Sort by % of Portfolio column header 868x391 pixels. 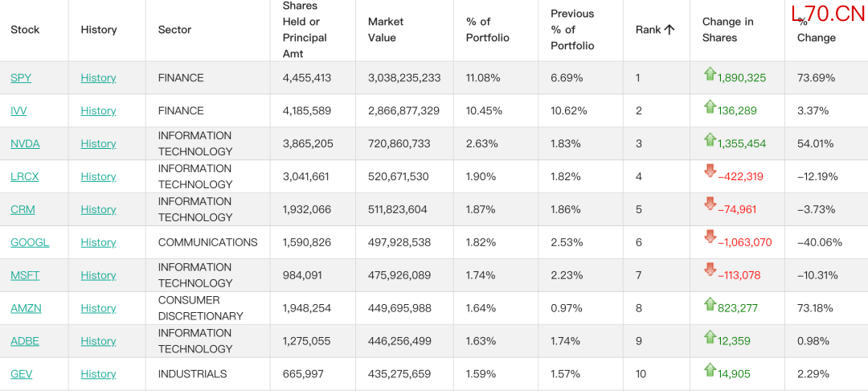coord(488,30)
